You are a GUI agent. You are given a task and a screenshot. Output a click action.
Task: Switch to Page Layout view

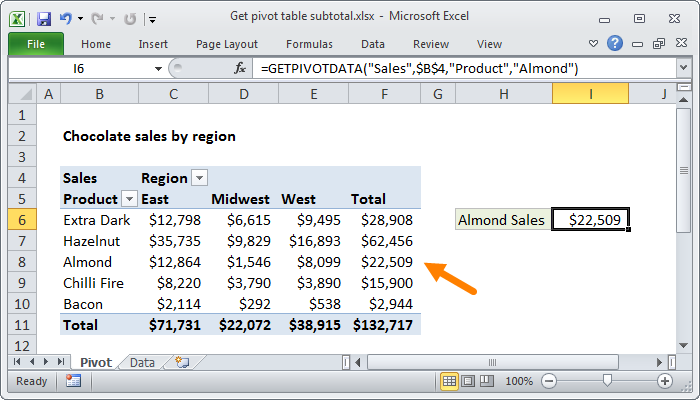tap(469, 381)
